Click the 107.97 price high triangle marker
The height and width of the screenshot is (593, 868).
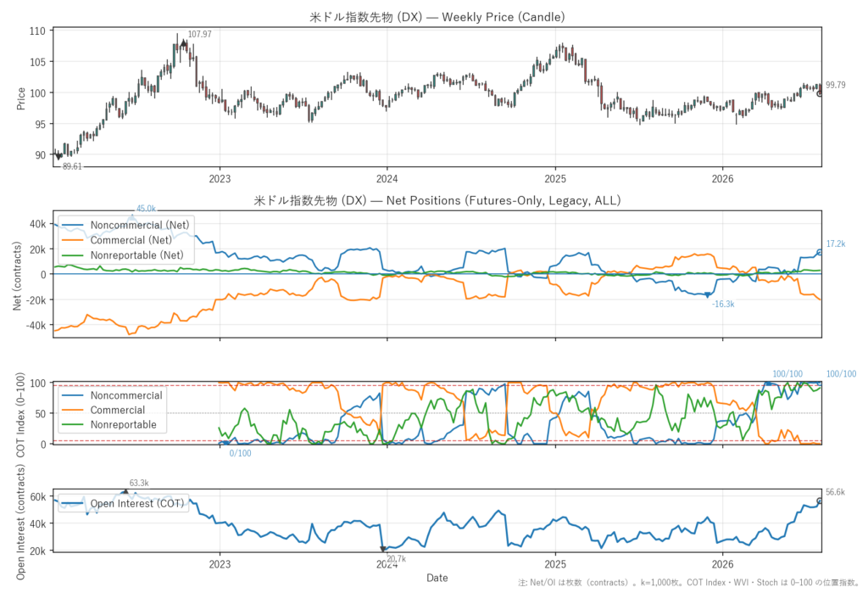[x=183, y=42]
